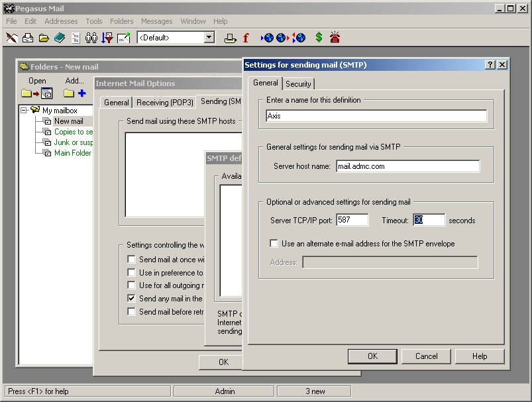This screenshot has width=532, height=402.
Task: Open the mail folders icon in toolbar
Action: [x=44, y=38]
